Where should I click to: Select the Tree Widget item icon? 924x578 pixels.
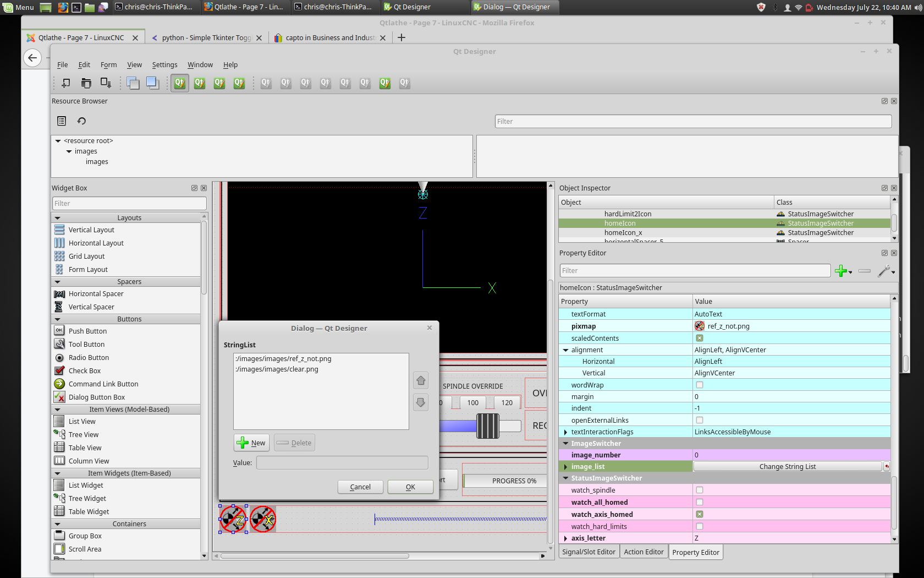coord(59,498)
